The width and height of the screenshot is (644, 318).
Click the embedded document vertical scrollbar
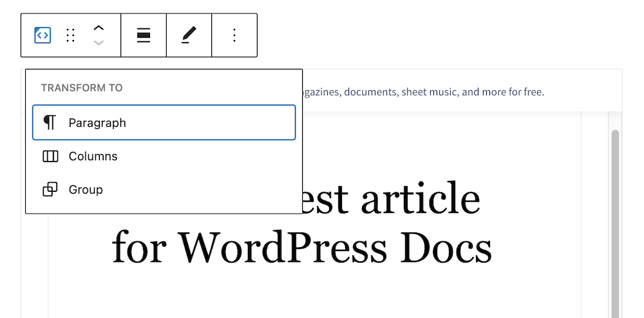click(615, 223)
